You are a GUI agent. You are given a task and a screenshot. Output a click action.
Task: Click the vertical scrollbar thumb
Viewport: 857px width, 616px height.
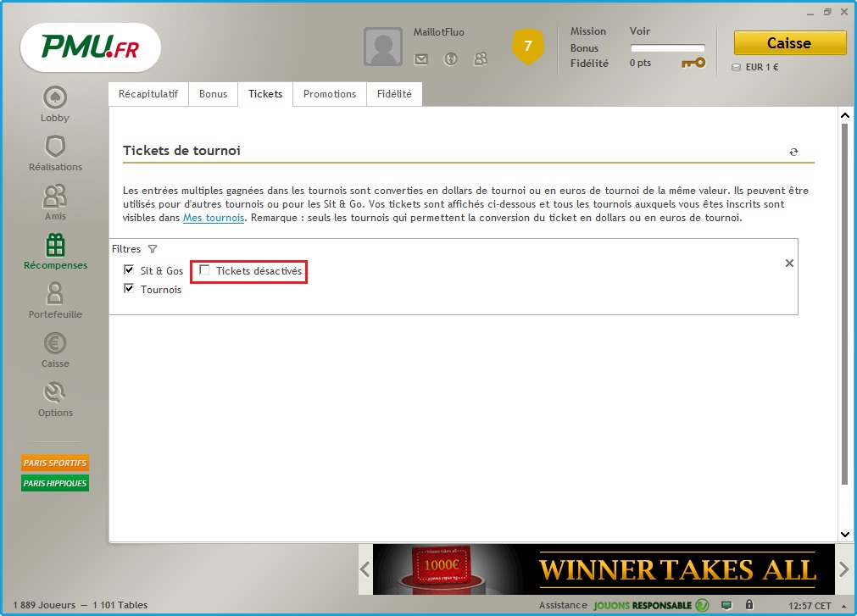point(844,303)
